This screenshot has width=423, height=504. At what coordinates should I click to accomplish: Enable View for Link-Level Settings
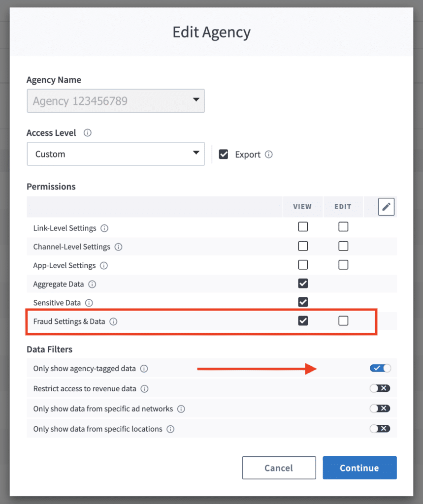click(x=303, y=227)
